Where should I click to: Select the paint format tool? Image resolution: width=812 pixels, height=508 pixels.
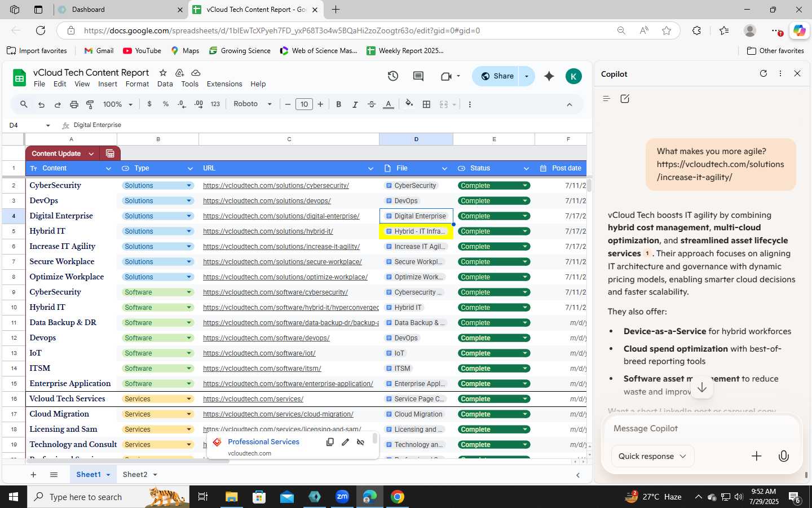pos(90,104)
